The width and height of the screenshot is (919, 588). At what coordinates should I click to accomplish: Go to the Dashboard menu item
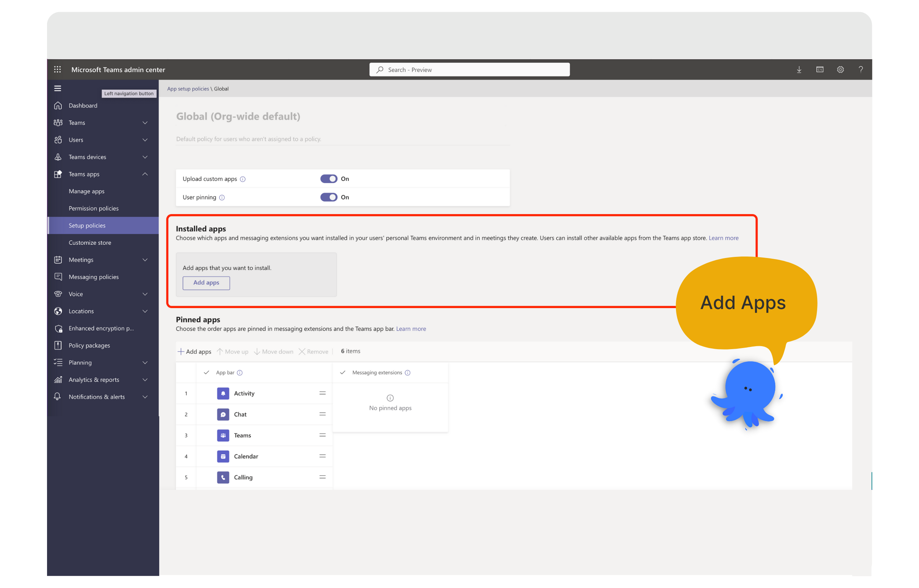(x=103, y=105)
